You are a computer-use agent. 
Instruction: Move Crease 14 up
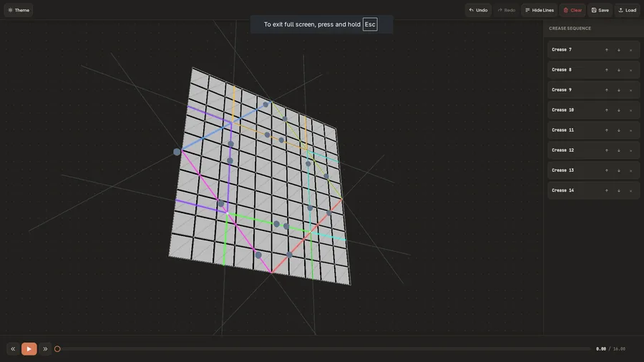pyautogui.click(x=607, y=191)
